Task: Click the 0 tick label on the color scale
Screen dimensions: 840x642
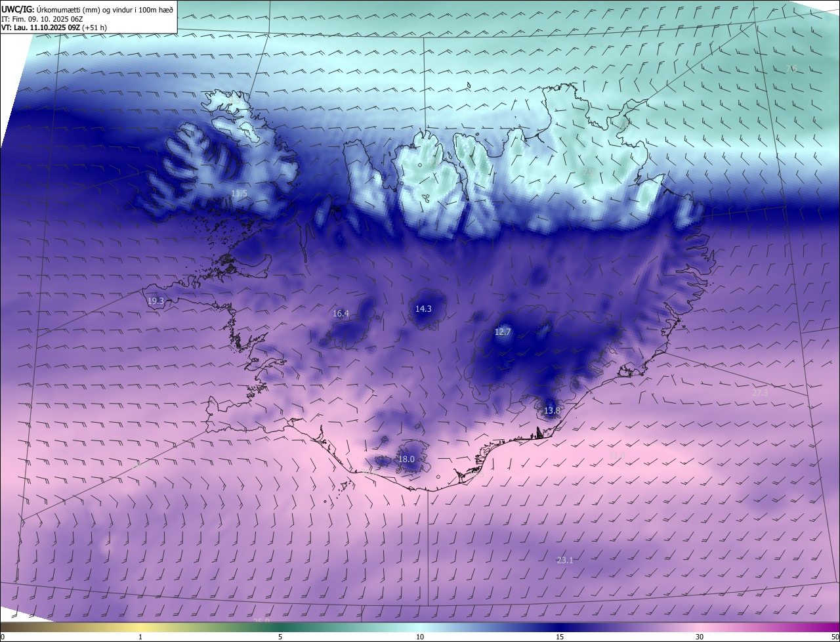Action: pos(3,637)
